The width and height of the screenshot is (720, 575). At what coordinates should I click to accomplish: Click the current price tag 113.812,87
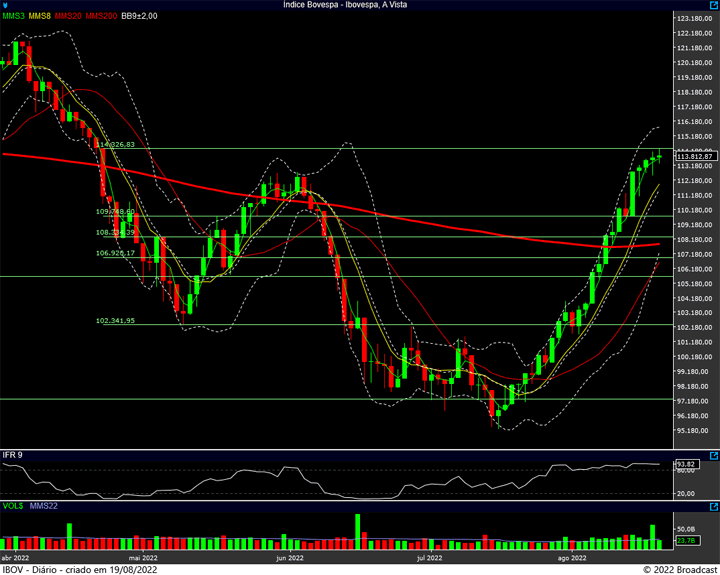696,157
